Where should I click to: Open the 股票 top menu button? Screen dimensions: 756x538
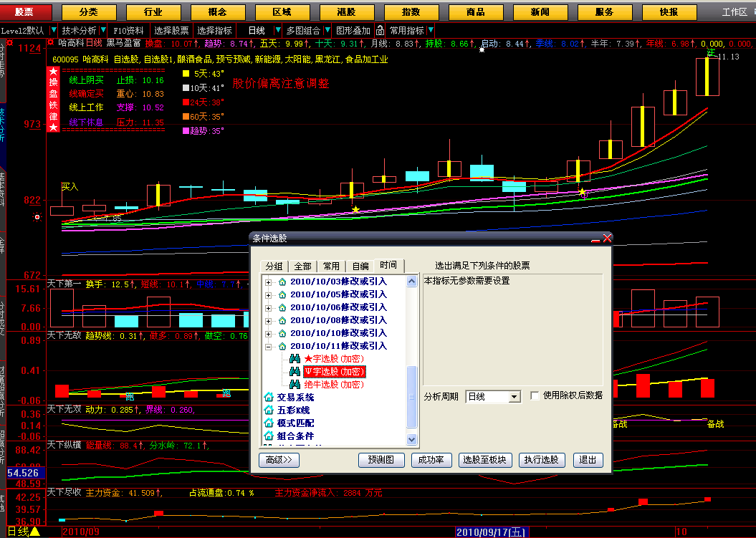25,12
